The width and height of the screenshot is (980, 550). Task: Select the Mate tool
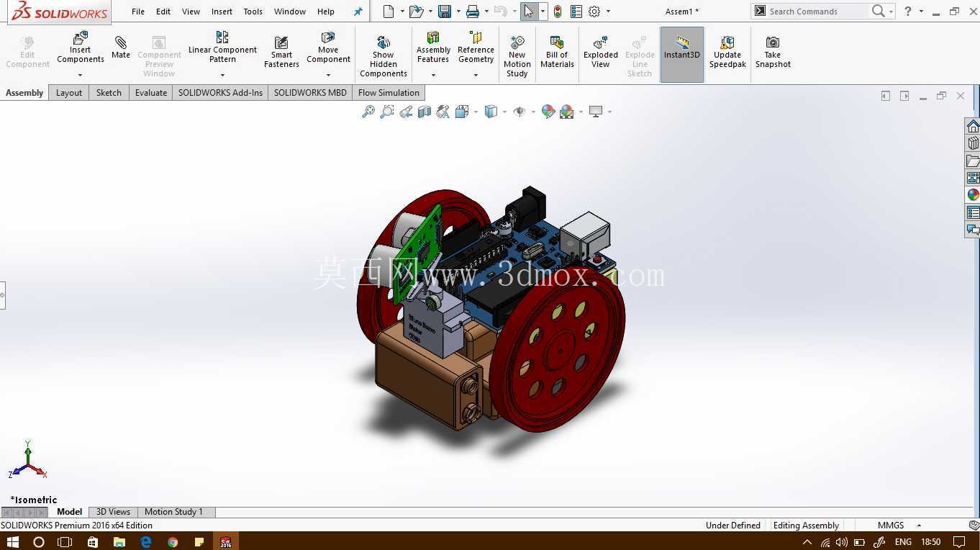pyautogui.click(x=121, y=47)
